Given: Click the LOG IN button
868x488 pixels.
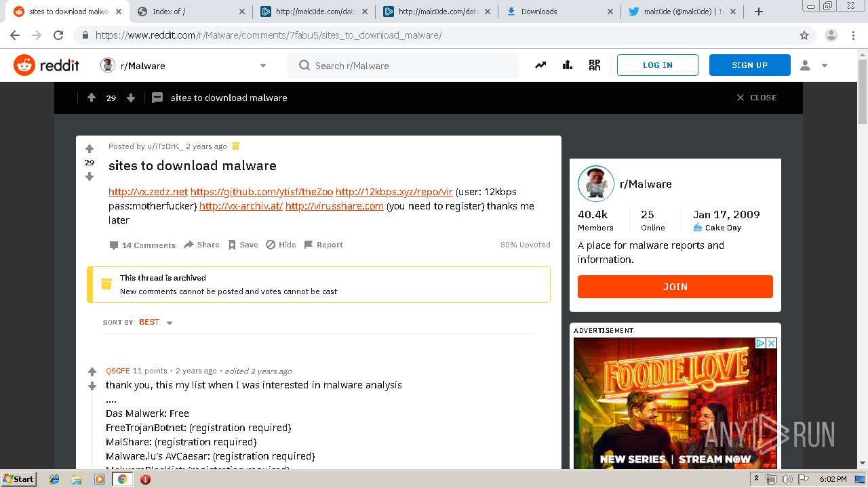Looking at the screenshot, I should coord(658,65).
